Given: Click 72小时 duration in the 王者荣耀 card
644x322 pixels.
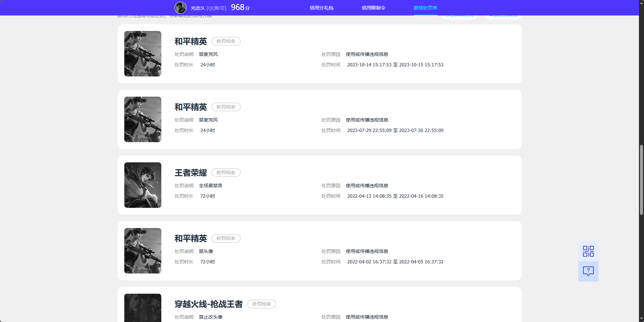Looking at the screenshot, I should [207, 196].
